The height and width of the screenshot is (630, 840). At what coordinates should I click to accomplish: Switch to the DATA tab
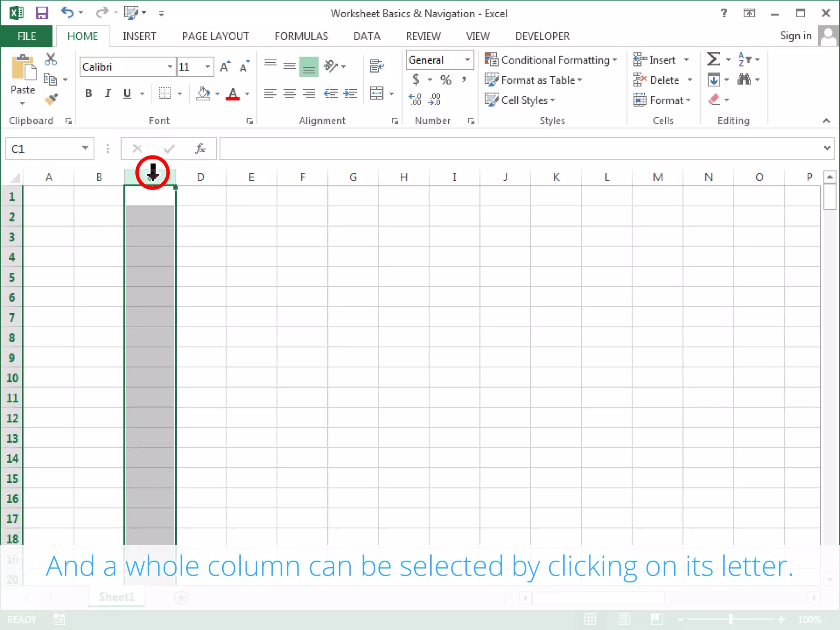pos(367,36)
